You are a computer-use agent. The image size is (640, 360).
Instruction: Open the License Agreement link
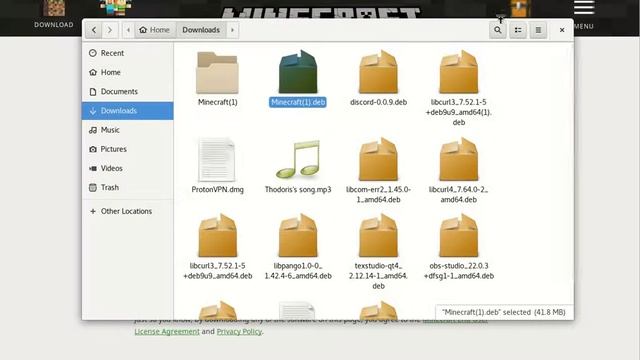(167, 331)
